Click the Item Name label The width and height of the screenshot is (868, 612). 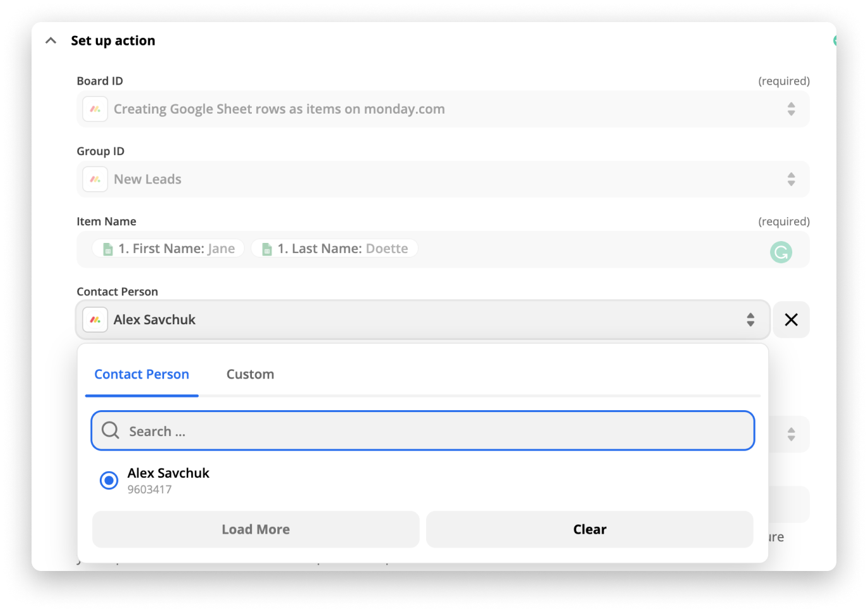click(x=107, y=221)
